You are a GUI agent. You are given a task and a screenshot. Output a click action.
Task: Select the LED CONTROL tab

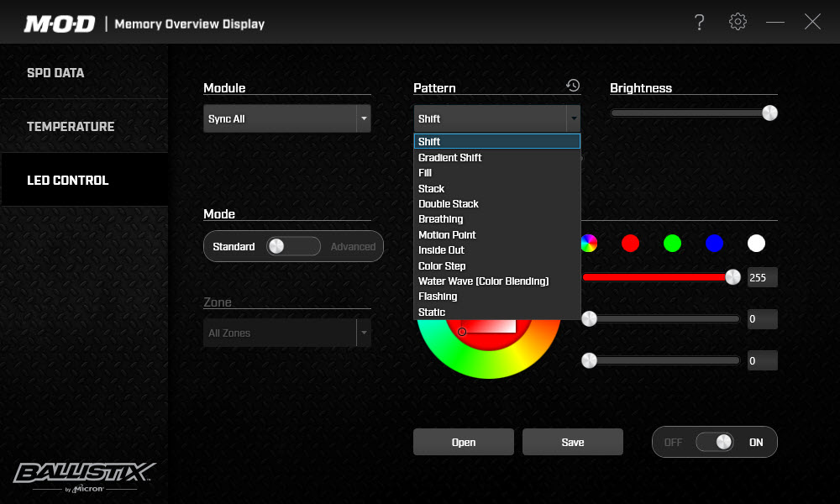(85, 180)
